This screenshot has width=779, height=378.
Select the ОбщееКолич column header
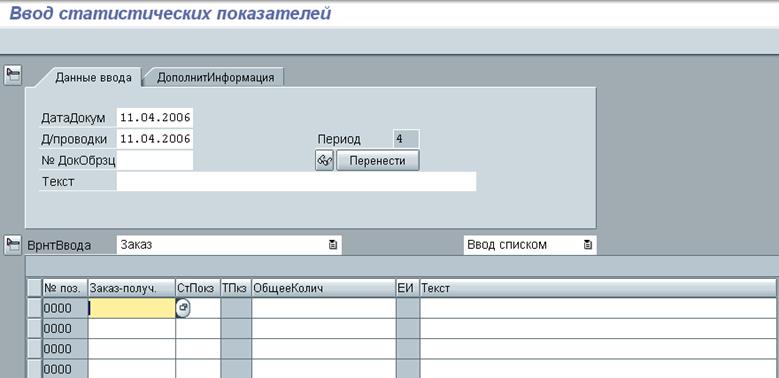pyautogui.click(x=323, y=288)
